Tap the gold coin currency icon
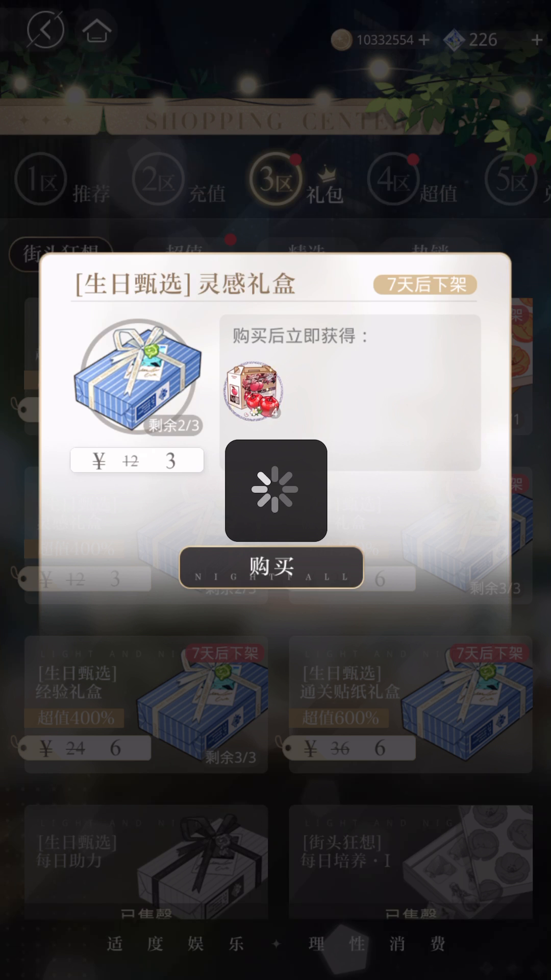551x980 pixels. pos(341,40)
